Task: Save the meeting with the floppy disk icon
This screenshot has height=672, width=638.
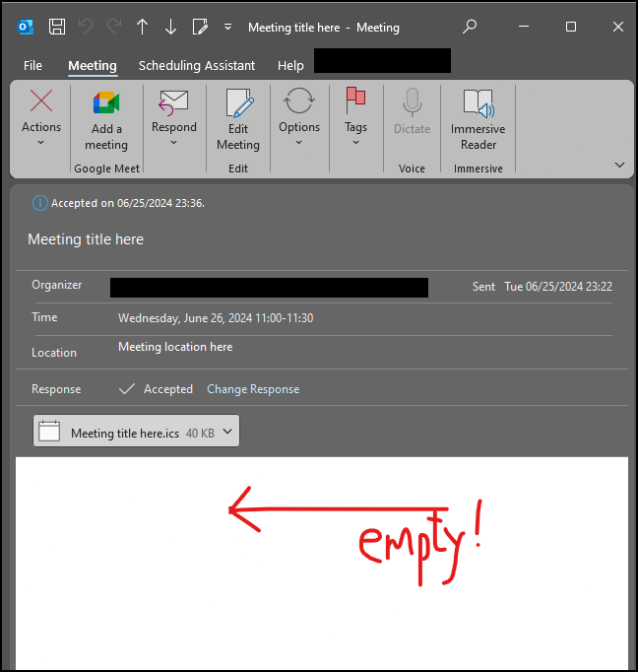Action: point(57,27)
